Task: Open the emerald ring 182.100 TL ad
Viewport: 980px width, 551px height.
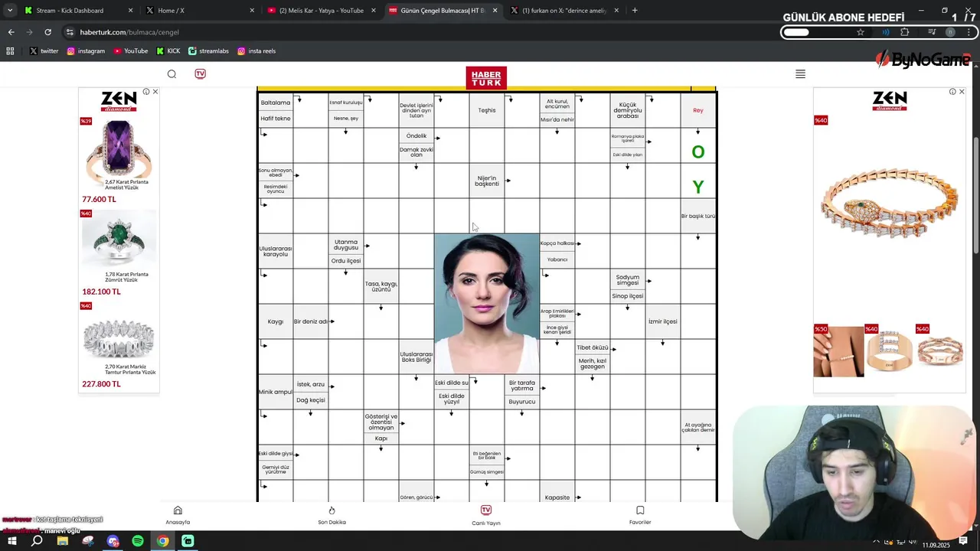Action: pos(118,253)
